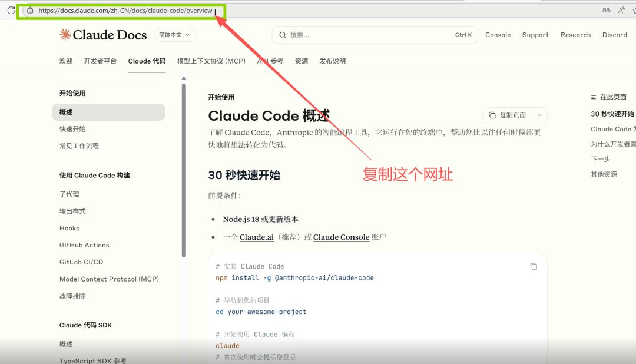Switch to the API 参考 tab
Viewport: 636px width, 364px height.
[270, 61]
